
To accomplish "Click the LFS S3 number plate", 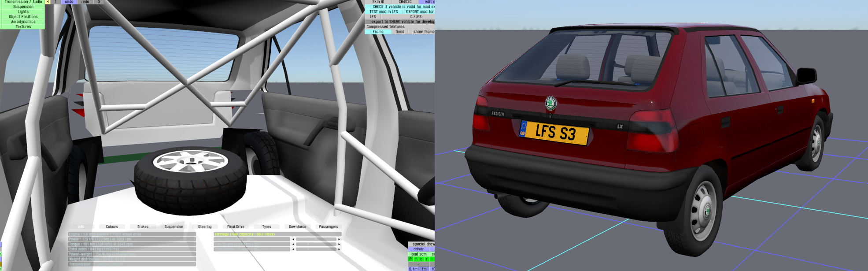I will pyautogui.click(x=554, y=132).
